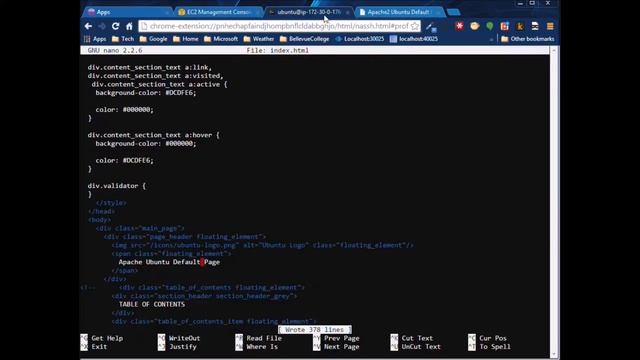Switch to the Apps browser tab
The height and width of the screenshot is (360, 640).
(127, 12)
